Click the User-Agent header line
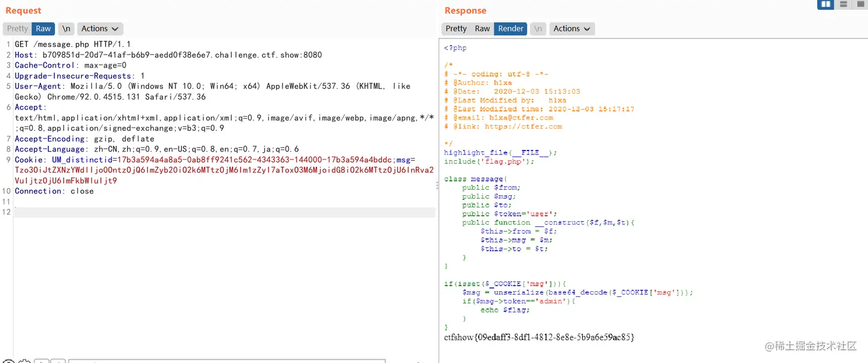The height and width of the screenshot is (363, 868). pos(212,91)
